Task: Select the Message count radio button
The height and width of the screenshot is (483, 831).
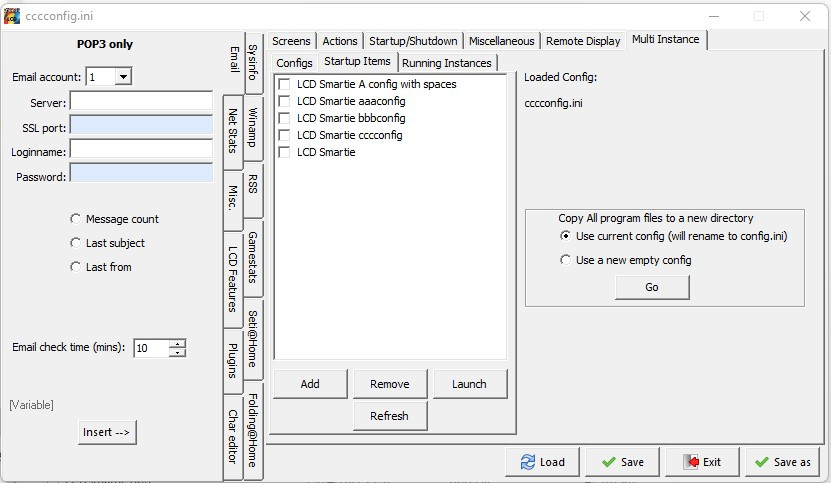Action: click(x=75, y=219)
